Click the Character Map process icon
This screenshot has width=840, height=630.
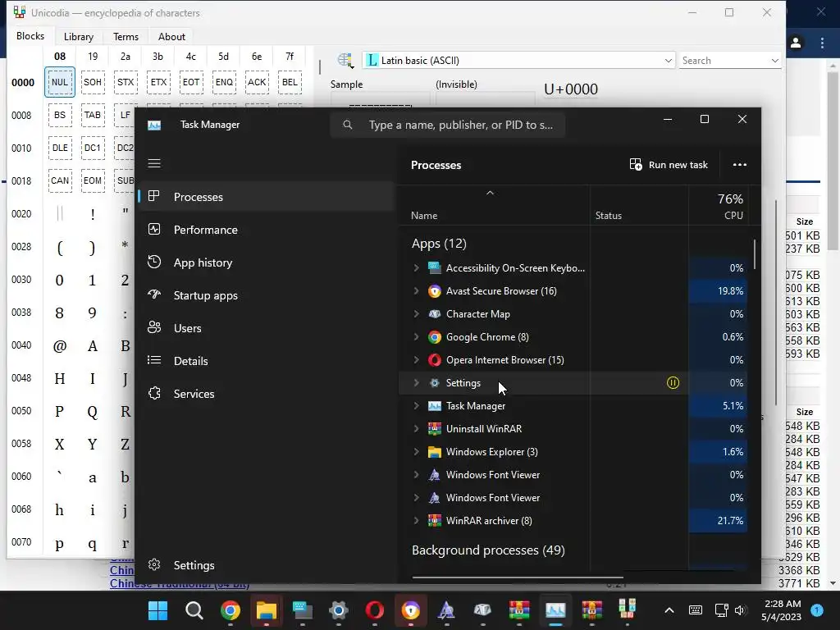click(x=435, y=314)
